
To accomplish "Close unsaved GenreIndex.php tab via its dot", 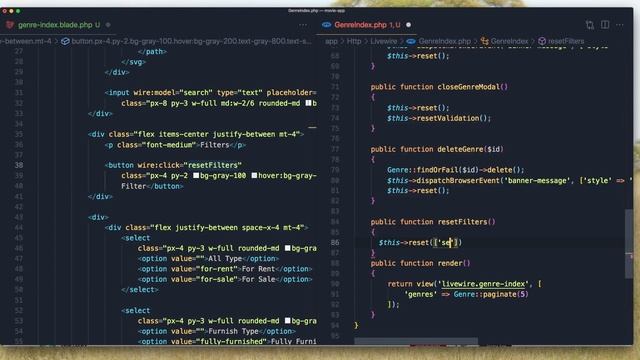I will tap(408, 25).
